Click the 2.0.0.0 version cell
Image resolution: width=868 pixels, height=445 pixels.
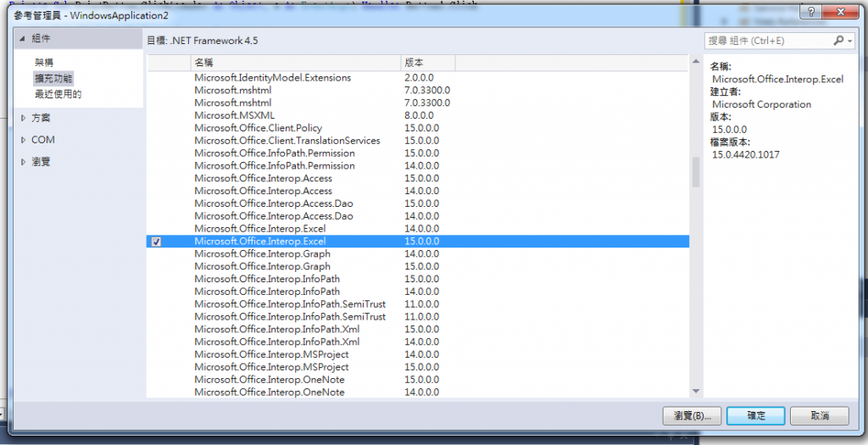tap(419, 77)
